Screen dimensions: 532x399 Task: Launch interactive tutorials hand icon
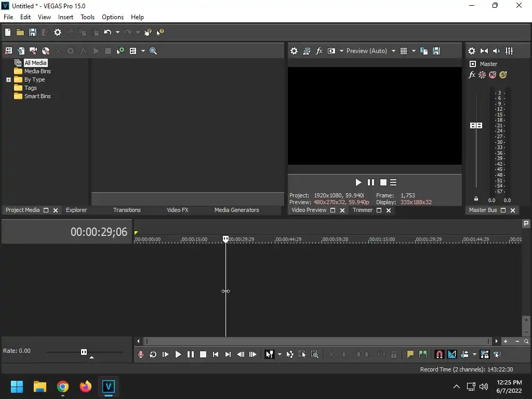pos(148,32)
